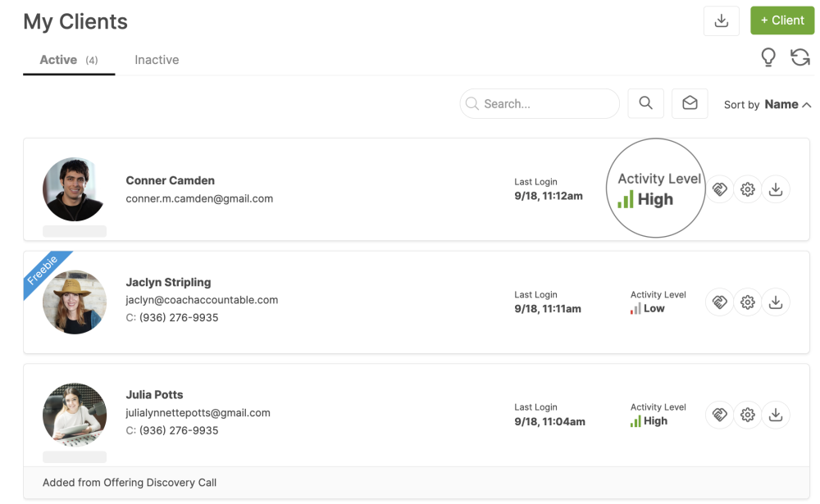Open settings gear for Conner Camden

[x=747, y=190]
